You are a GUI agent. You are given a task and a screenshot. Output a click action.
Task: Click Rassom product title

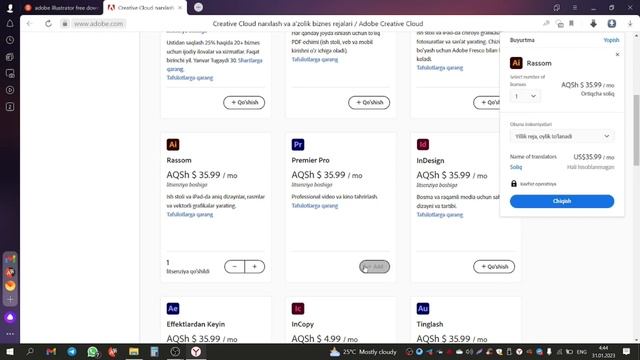tap(179, 160)
